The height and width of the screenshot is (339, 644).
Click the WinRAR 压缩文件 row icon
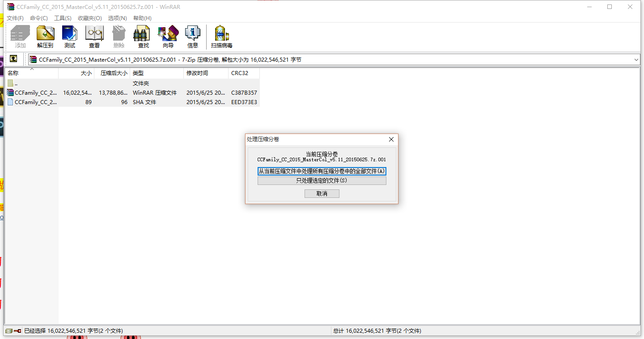click(10, 93)
